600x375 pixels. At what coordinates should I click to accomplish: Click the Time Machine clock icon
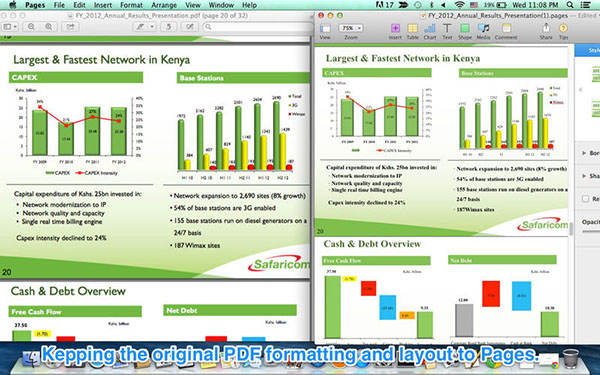pos(418,5)
